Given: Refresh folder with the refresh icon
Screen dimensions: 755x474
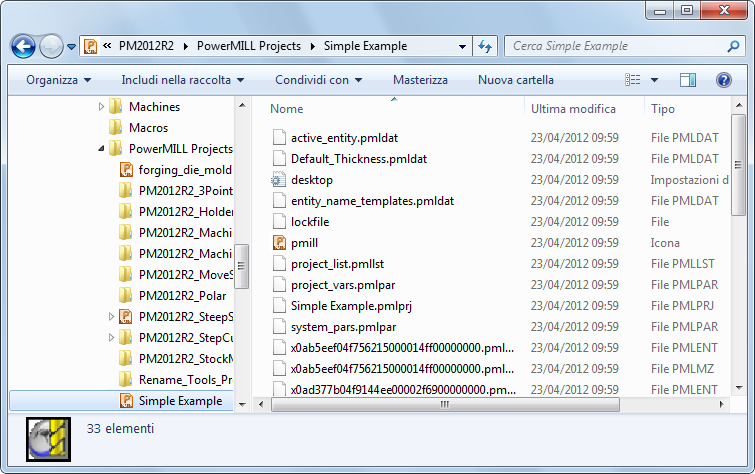Looking at the screenshot, I should [485, 46].
